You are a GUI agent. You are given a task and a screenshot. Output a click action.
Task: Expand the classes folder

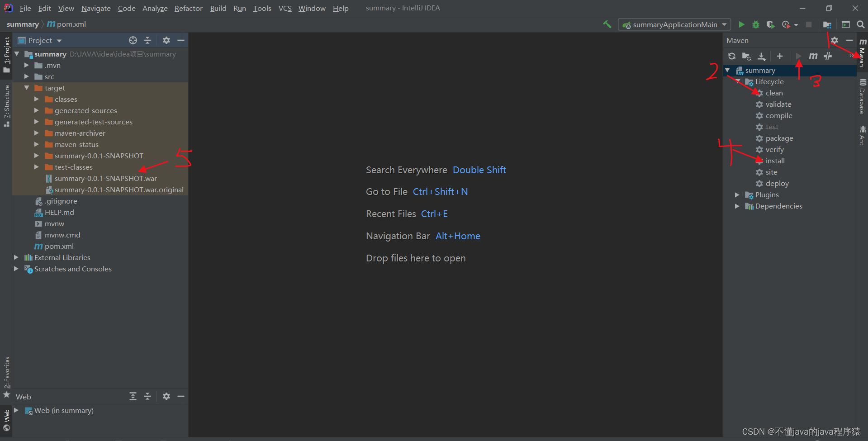(x=37, y=99)
